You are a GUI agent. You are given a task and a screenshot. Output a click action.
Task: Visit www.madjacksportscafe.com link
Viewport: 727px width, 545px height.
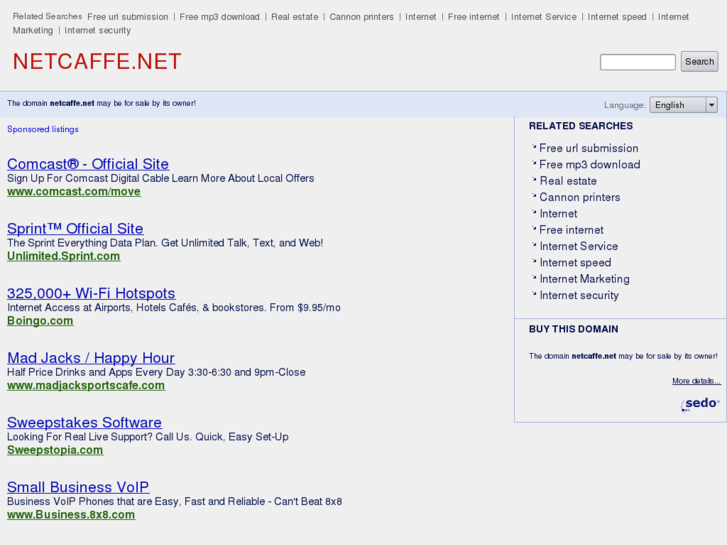(x=86, y=385)
